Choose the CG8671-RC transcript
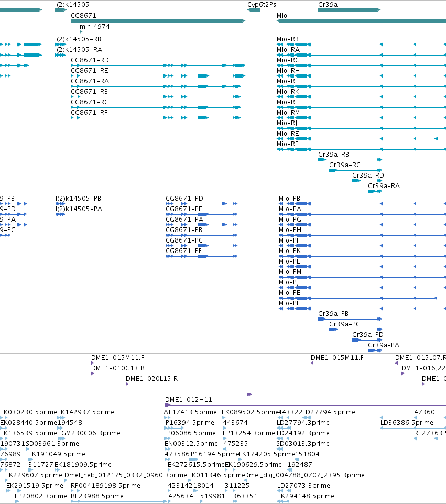This screenshot has height=504, width=446. tap(156, 107)
